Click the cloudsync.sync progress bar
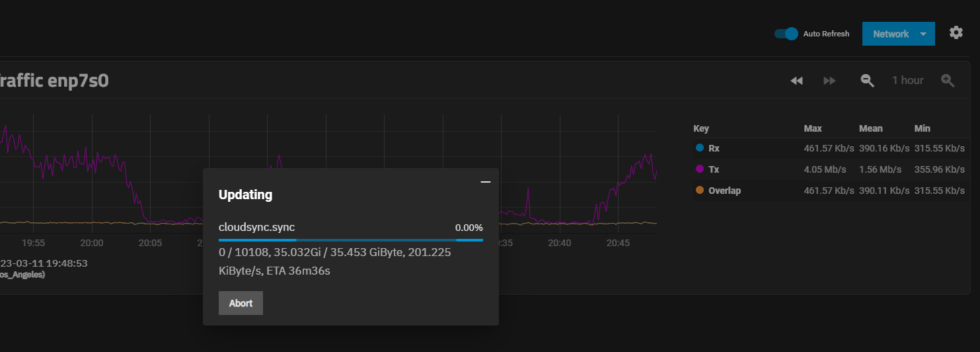This screenshot has width=980, height=352. click(x=351, y=240)
